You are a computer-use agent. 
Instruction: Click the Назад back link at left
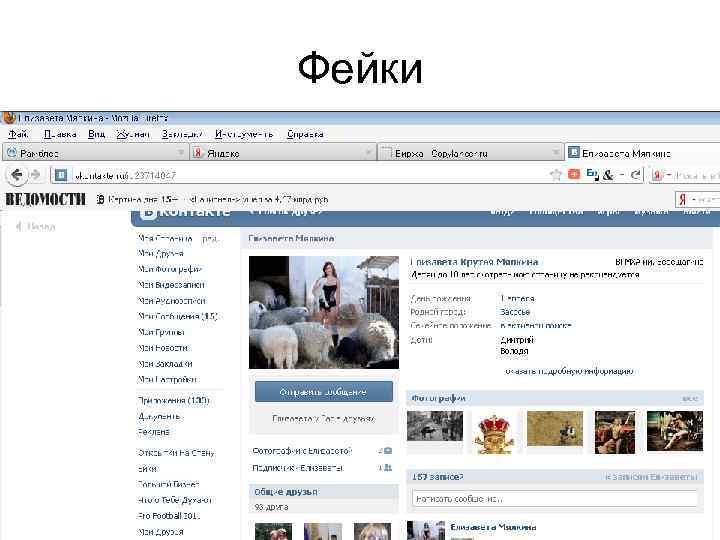click(x=36, y=226)
